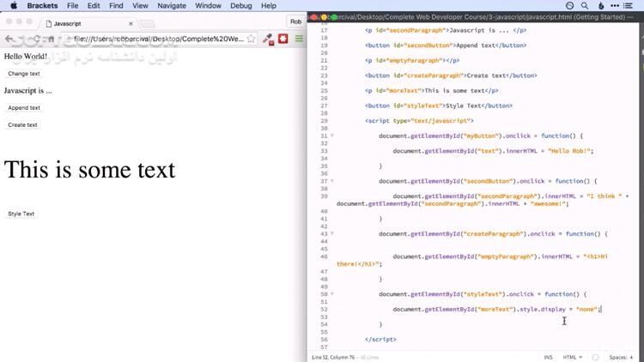Go back in the browser
Viewport: 644px width, 362px height.
tap(9, 39)
